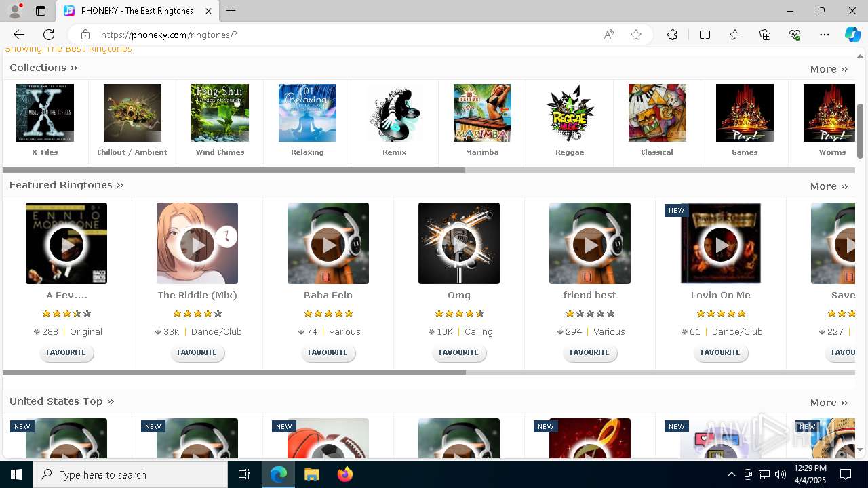This screenshot has width=868, height=488.
Task: Toggle Split screen view
Action: click(705, 35)
